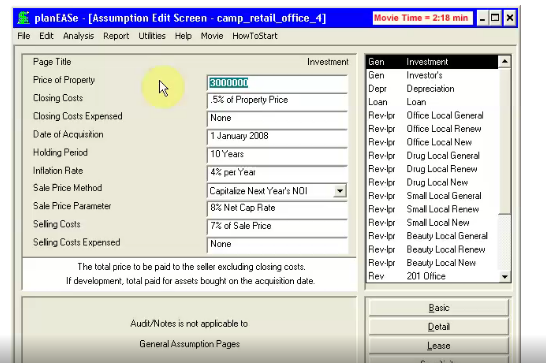Screen dimensions: 555x363
Task: Maximize the planEASe window
Action: pyautogui.click(x=496, y=18)
